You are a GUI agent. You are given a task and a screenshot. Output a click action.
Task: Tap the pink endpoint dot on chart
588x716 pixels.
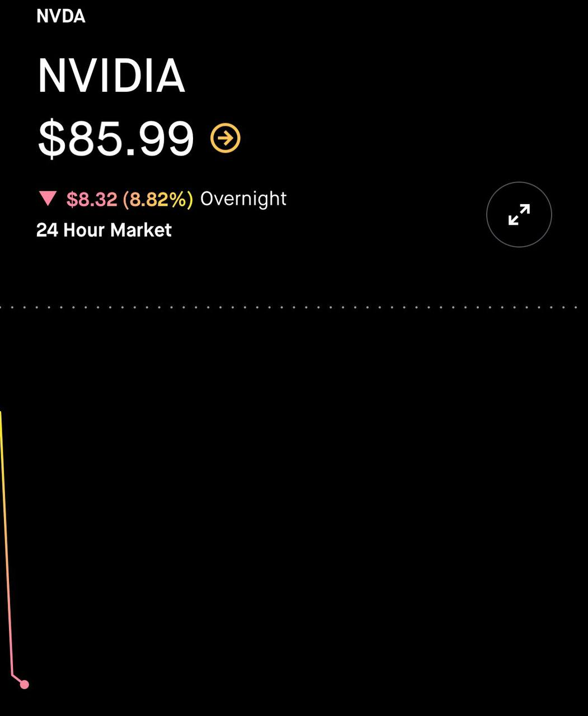(24, 684)
